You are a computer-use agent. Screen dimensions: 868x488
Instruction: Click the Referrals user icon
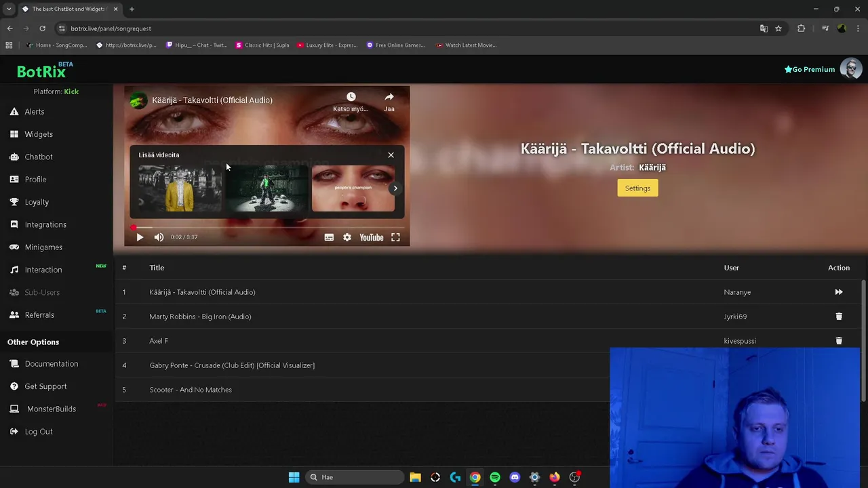(14, 315)
